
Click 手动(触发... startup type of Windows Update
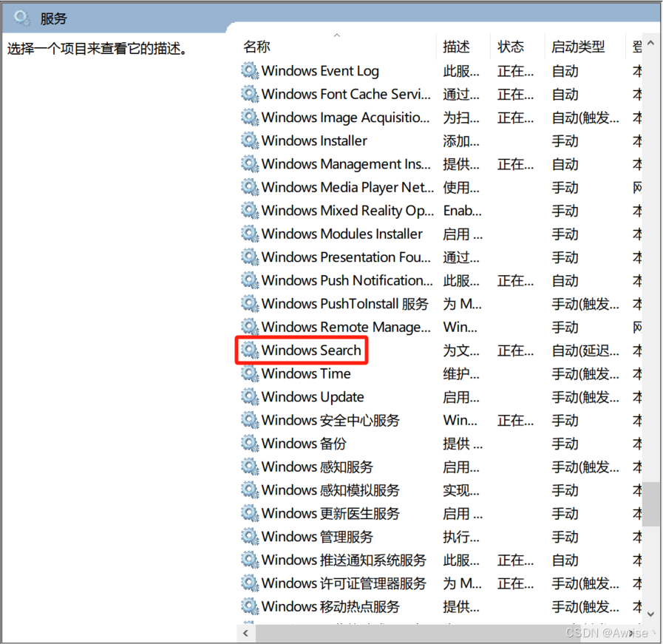click(585, 396)
